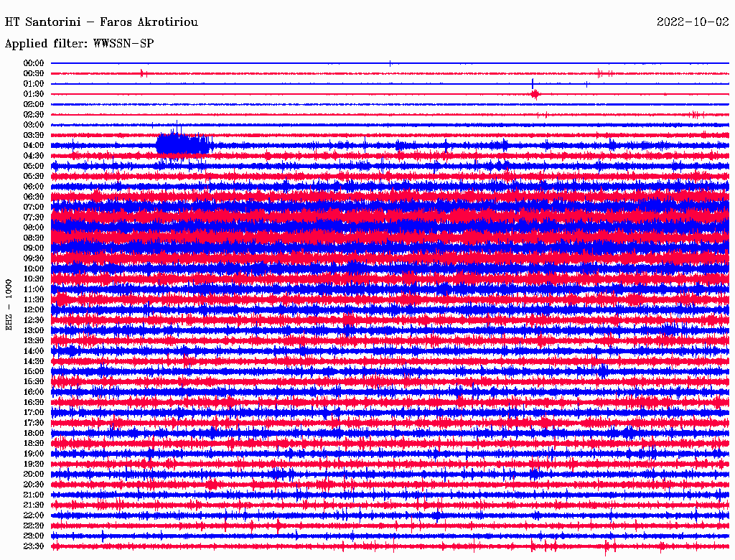
Task: Select the 23:00 time label
Action: coord(34,536)
